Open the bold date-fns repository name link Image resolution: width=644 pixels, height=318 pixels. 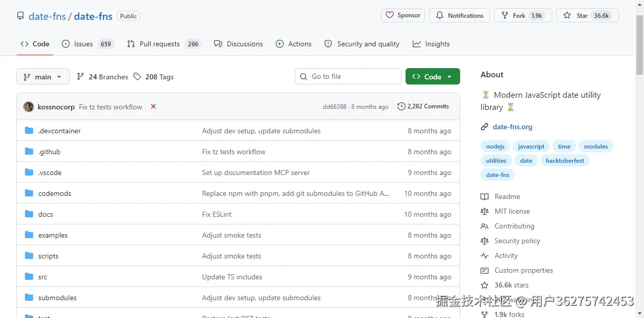pos(93,16)
